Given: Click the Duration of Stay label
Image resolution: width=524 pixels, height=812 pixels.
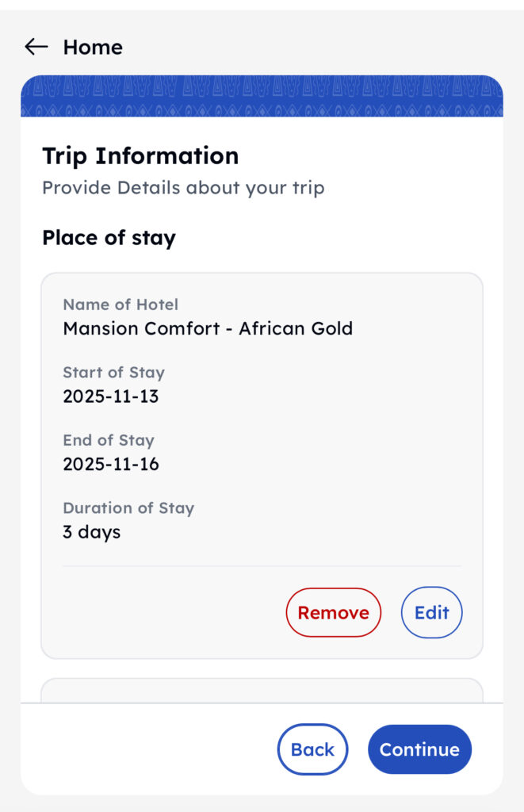Looking at the screenshot, I should tap(128, 508).
